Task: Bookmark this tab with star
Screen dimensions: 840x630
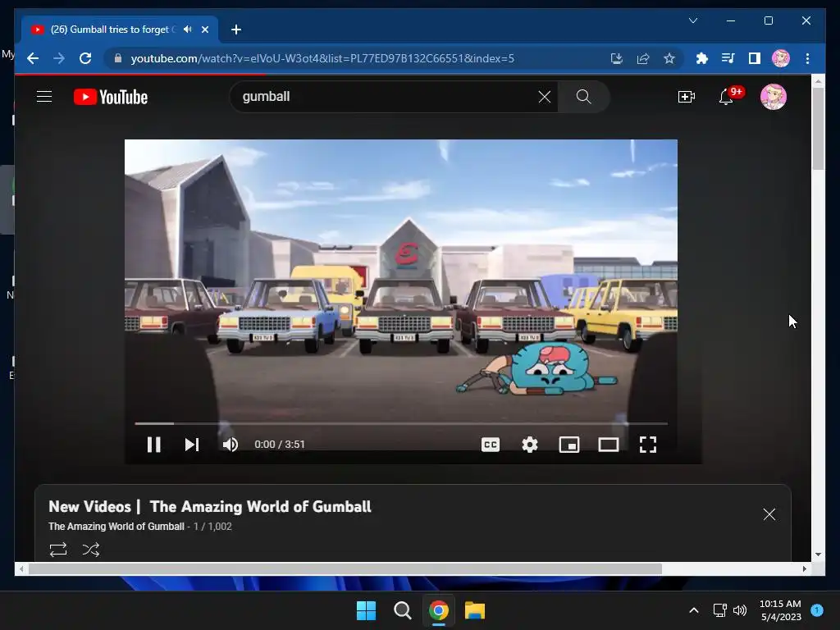Action: point(669,58)
